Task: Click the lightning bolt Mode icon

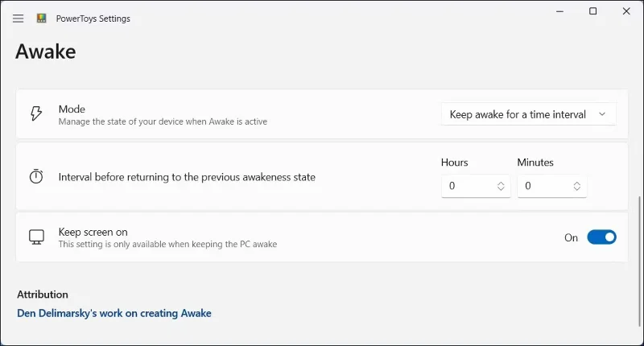Action: click(x=36, y=114)
